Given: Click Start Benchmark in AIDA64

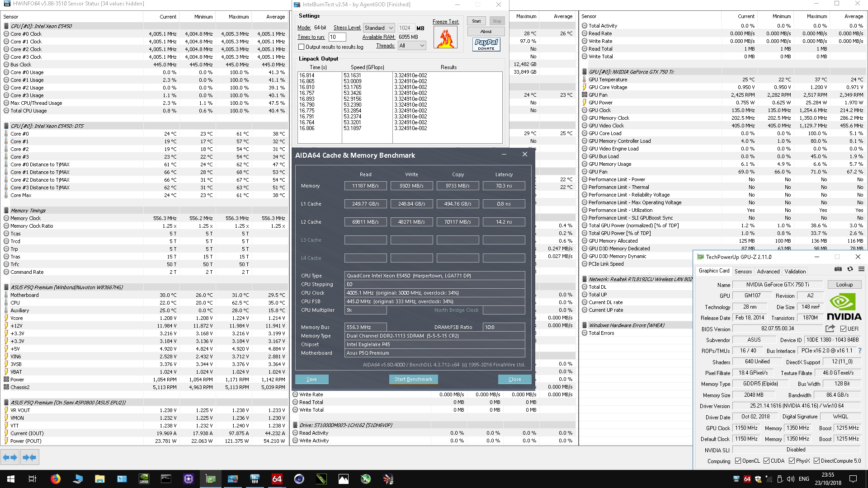Looking at the screenshot, I should [413, 380].
